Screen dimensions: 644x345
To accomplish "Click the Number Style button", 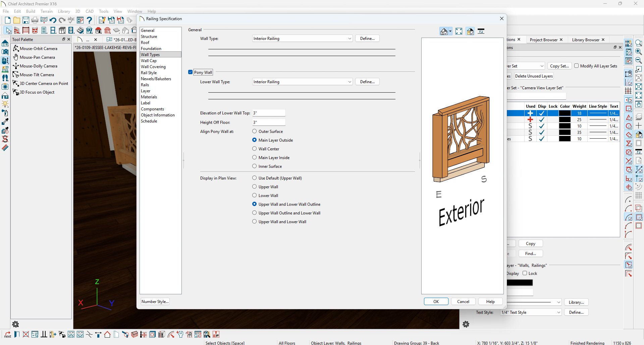I will (155, 302).
